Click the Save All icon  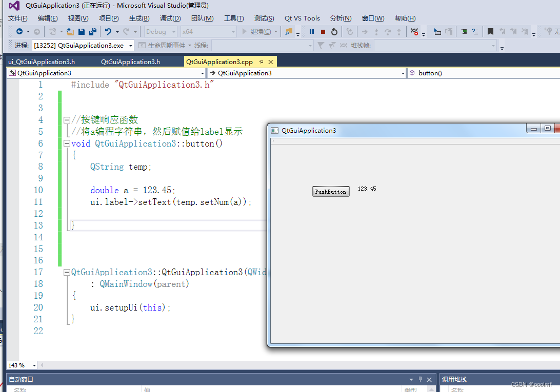coord(92,32)
